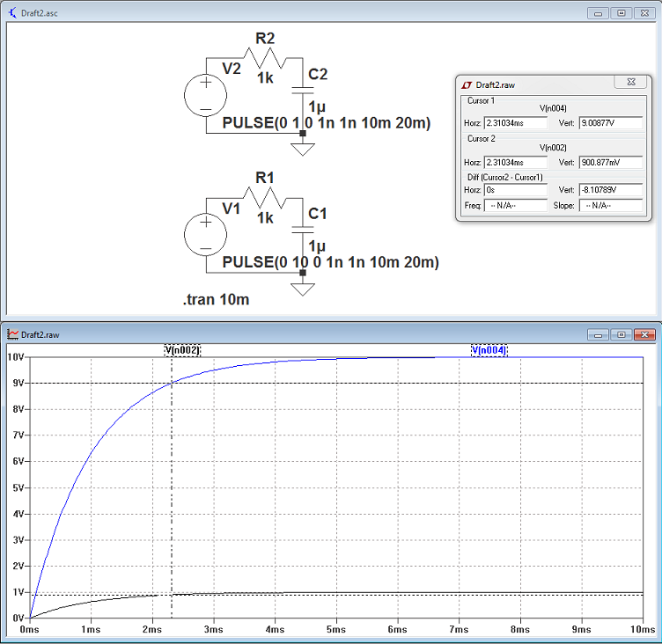Click the Slope field showing N/A

tap(610, 206)
